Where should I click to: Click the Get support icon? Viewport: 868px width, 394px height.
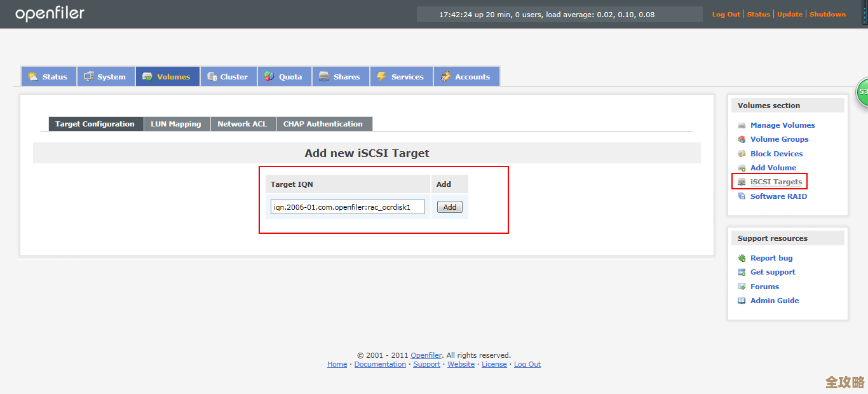click(741, 272)
